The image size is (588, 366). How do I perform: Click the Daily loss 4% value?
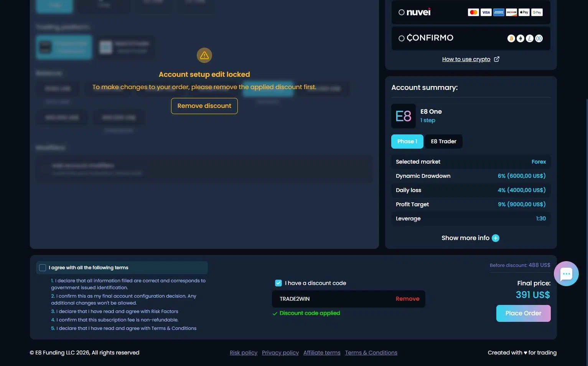522,190
